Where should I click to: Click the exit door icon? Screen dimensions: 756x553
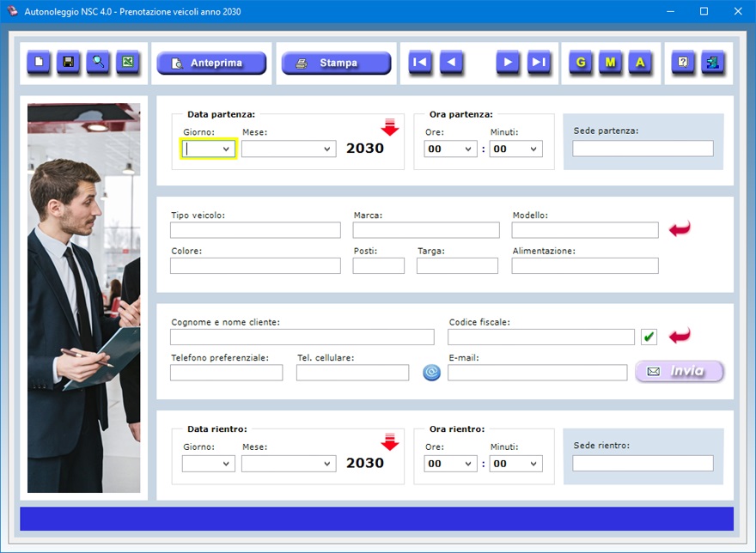[713, 63]
